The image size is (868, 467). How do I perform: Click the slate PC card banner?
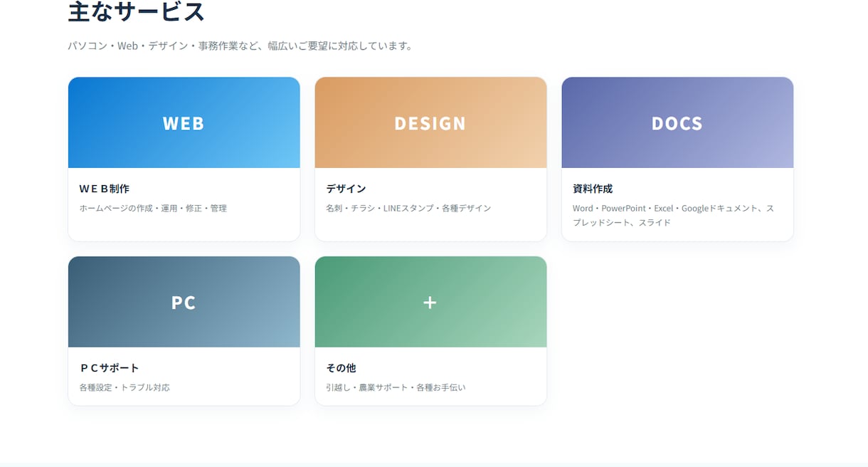184,302
